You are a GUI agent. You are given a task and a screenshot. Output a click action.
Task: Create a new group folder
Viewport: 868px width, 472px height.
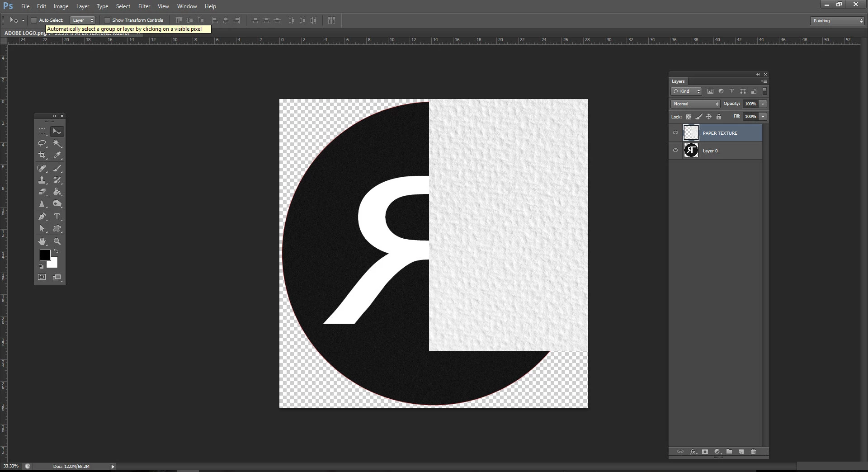point(729,452)
